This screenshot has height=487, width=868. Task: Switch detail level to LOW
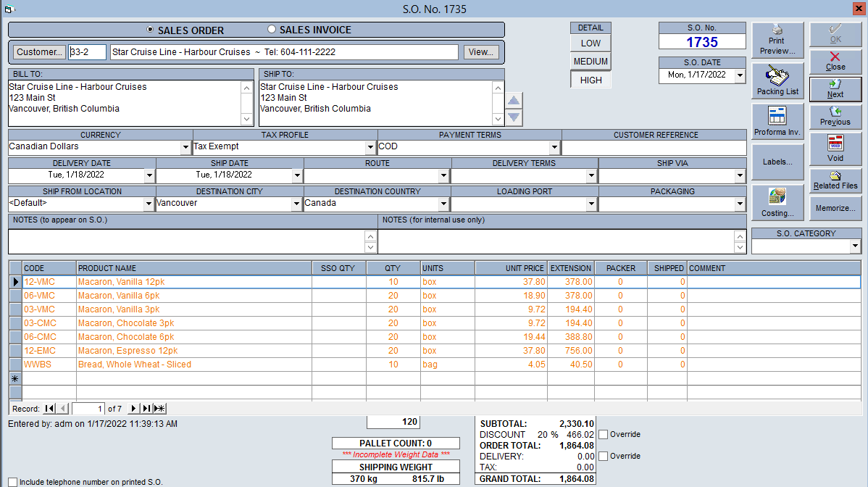click(591, 43)
